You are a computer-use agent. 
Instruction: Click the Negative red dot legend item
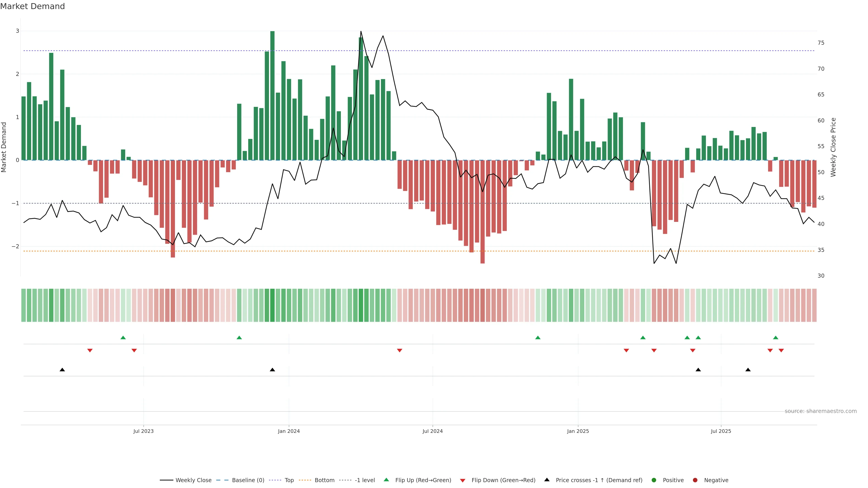click(695, 480)
